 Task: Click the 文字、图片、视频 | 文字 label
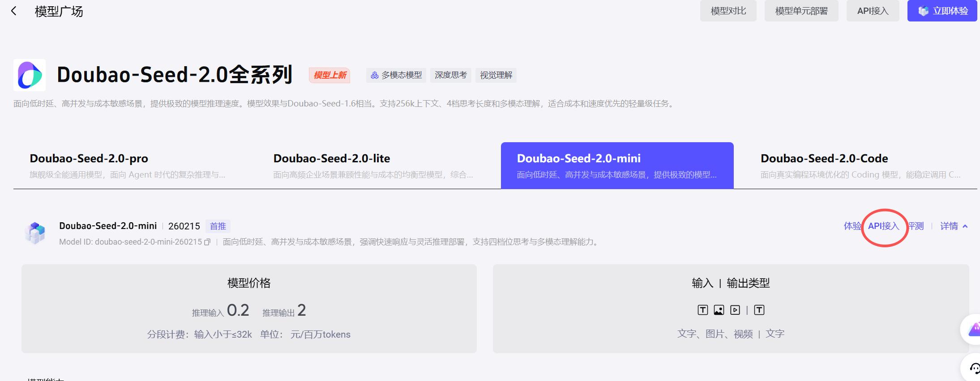(x=731, y=334)
